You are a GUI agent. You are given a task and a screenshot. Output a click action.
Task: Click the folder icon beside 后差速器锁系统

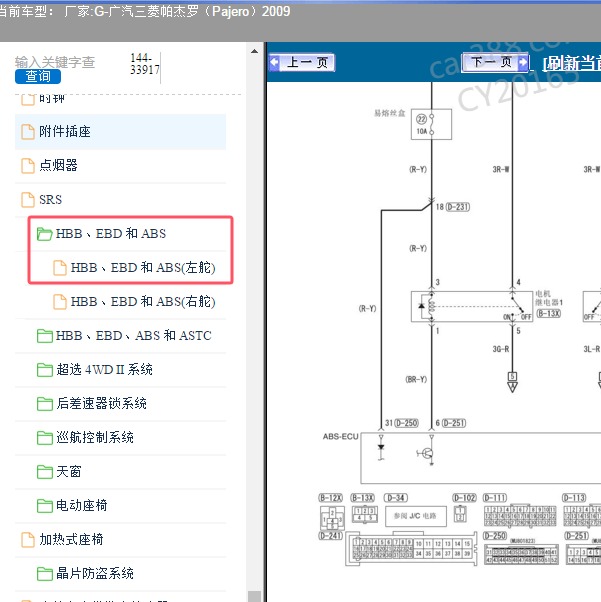pyautogui.click(x=45, y=404)
